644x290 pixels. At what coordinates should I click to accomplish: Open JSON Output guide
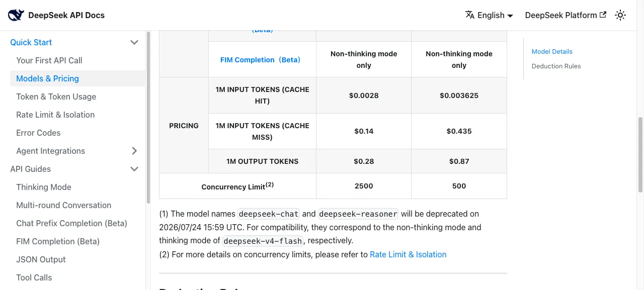click(41, 259)
